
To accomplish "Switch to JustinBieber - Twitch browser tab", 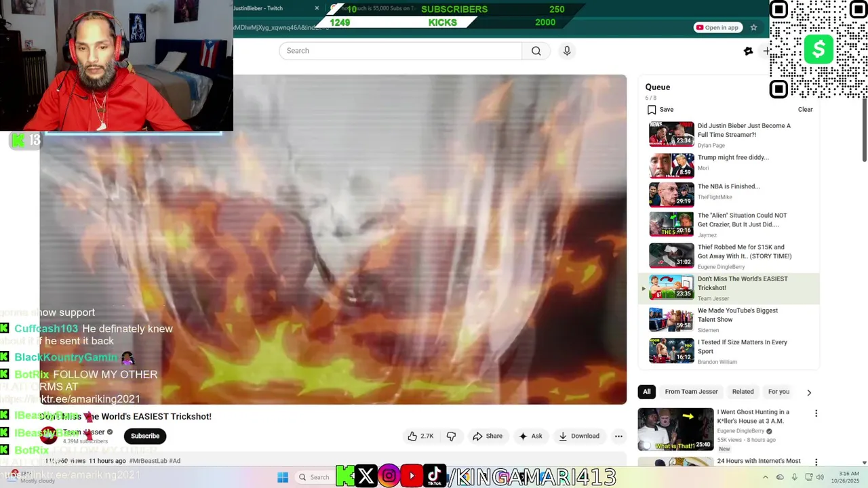I will tap(271, 8).
